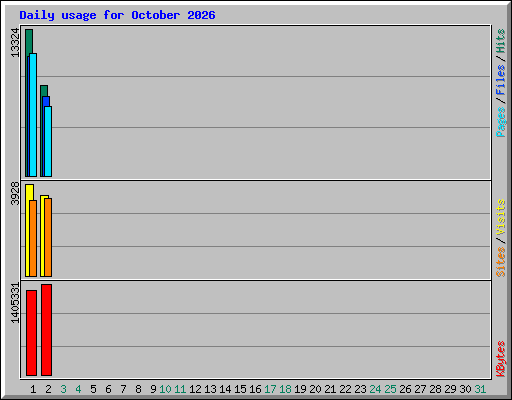Click green day 11 on the x-axis
This screenshot has width=512, height=400.
tap(180, 389)
